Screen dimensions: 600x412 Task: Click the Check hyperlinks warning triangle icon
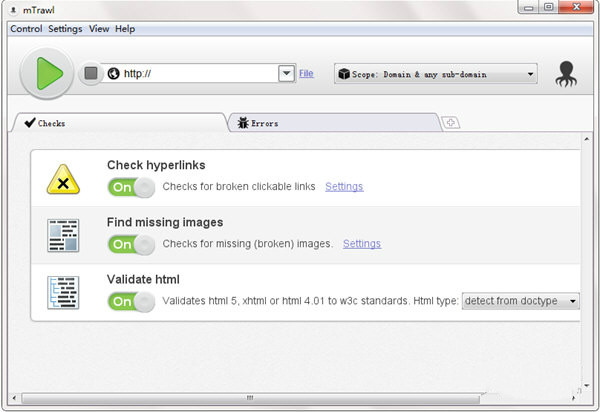(63, 179)
